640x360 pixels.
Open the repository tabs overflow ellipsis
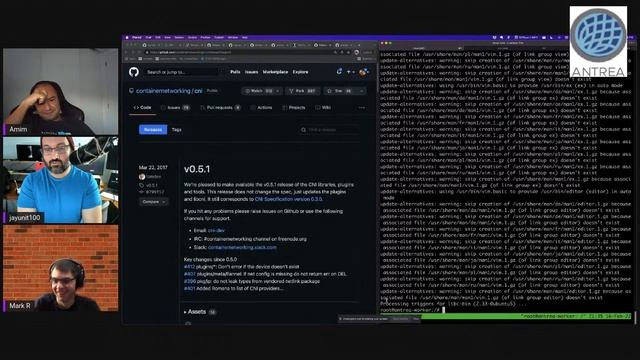pos(362,108)
